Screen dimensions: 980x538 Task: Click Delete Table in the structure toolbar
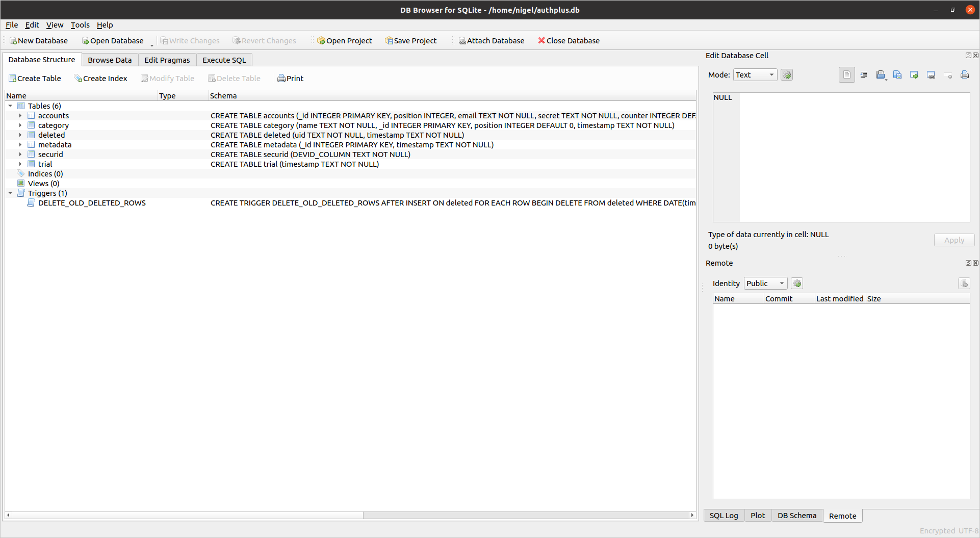pyautogui.click(x=234, y=79)
